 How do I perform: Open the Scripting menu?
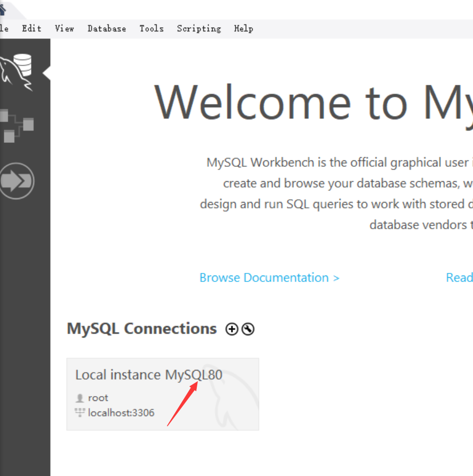pyautogui.click(x=199, y=29)
